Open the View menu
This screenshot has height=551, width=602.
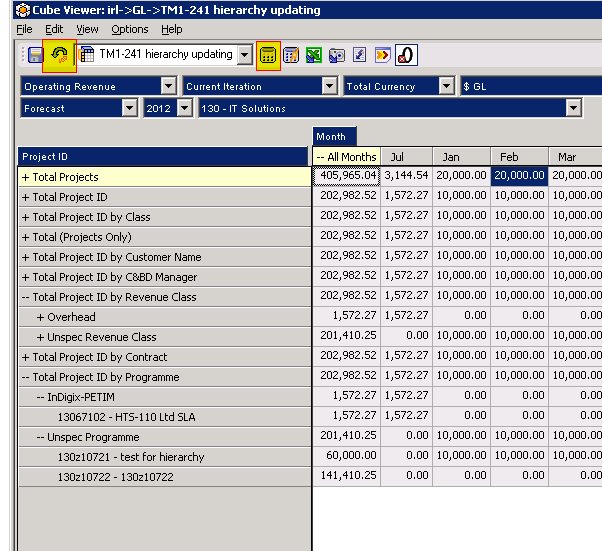tap(87, 29)
